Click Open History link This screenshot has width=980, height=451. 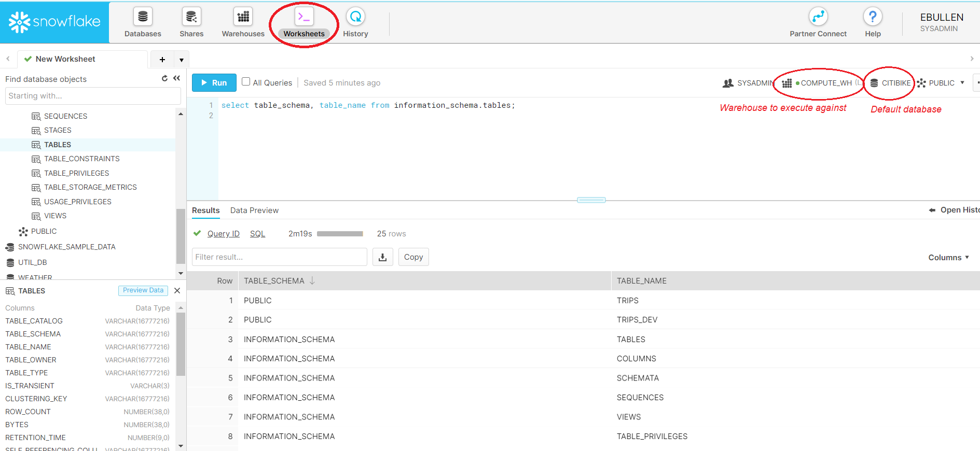(955, 210)
